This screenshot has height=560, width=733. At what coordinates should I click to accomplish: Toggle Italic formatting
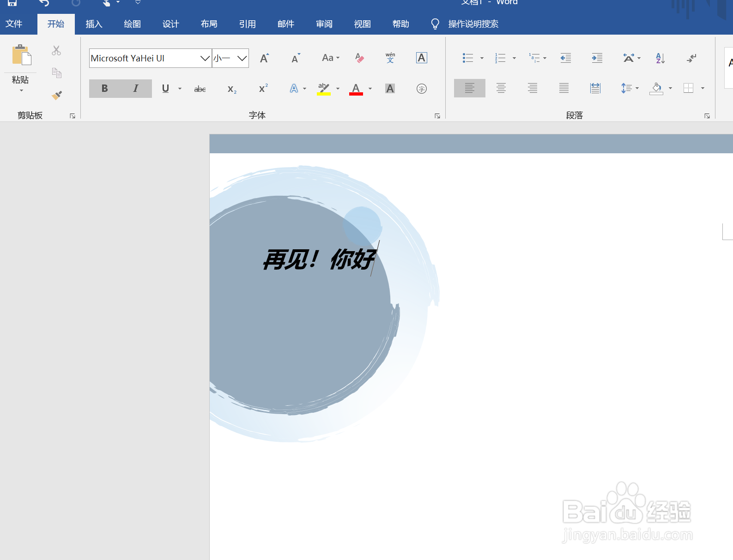136,88
